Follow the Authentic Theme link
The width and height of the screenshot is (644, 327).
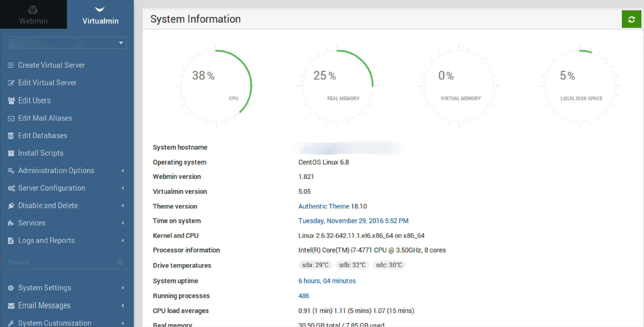pos(324,206)
